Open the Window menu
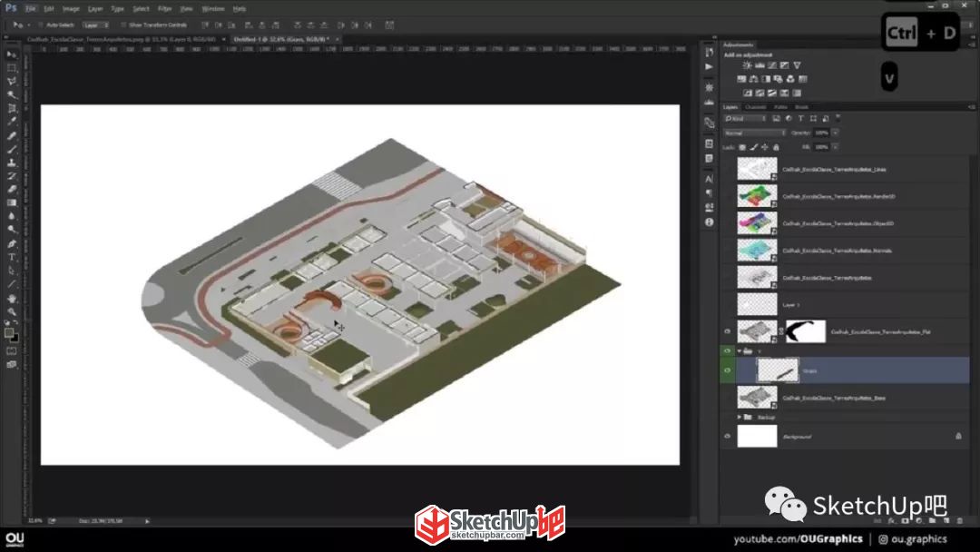 click(x=212, y=9)
